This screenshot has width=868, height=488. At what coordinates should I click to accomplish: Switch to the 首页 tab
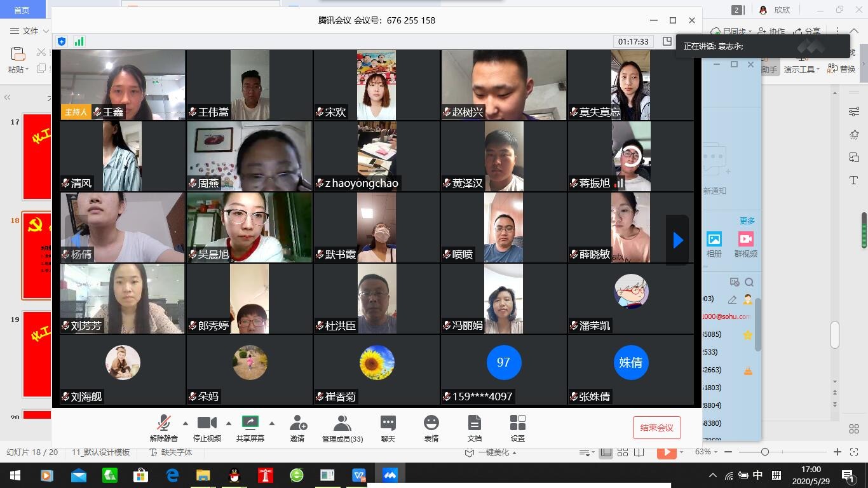pos(22,10)
